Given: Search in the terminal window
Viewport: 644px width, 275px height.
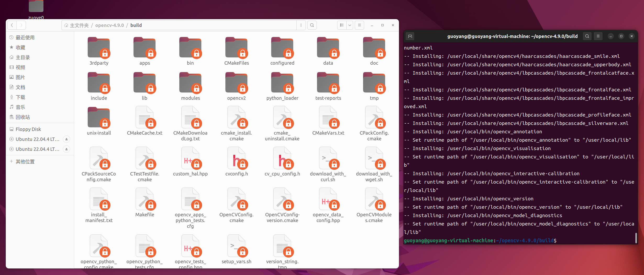Looking at the screenshot, I should tap(587, 36).
